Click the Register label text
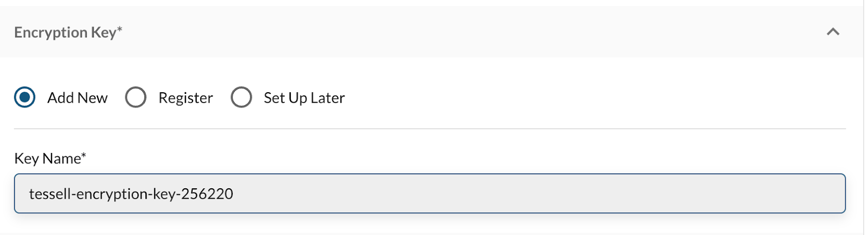 pos(186,98)
